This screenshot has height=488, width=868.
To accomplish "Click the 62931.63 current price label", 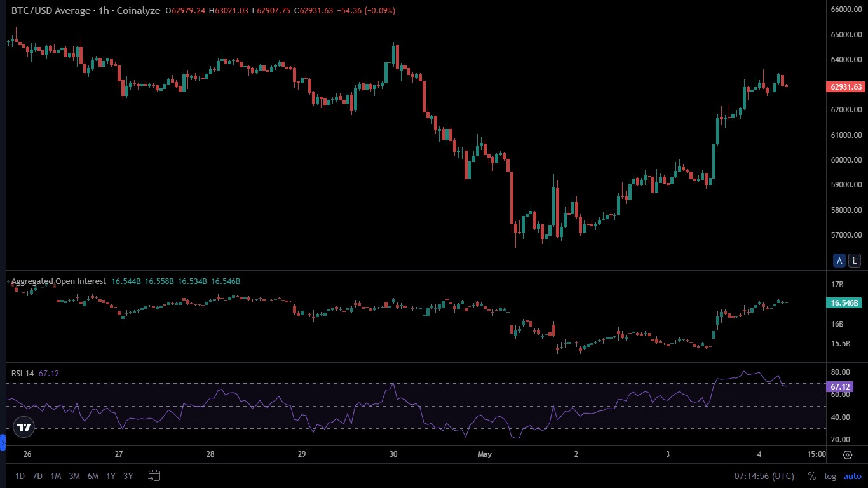I will click(846, 87).
